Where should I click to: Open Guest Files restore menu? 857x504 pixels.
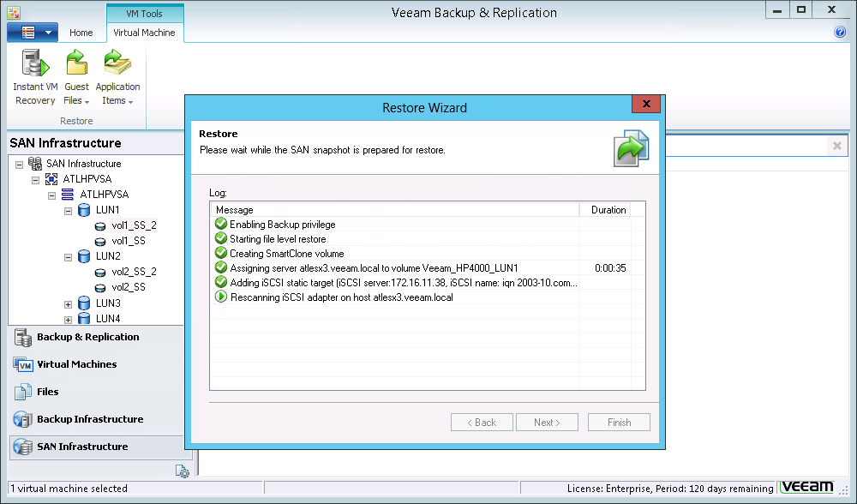(76, 76)
